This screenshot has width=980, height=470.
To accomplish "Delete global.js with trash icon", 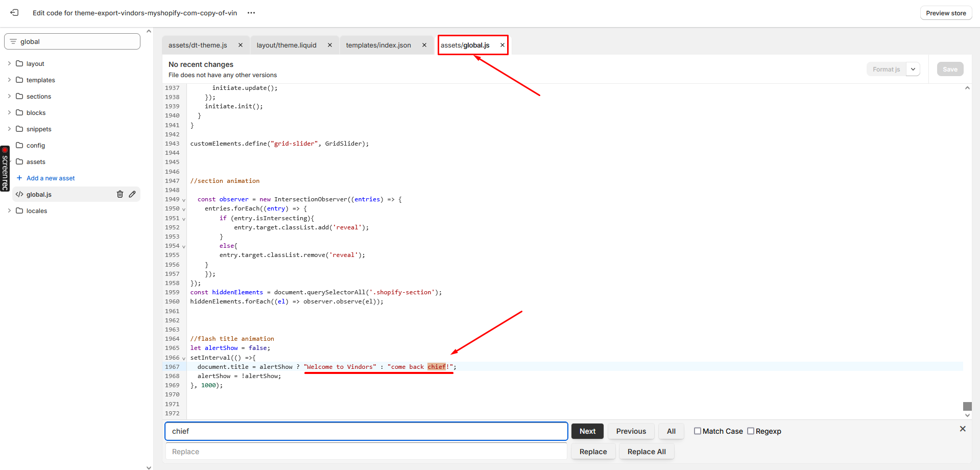I will tap(120, 194).
